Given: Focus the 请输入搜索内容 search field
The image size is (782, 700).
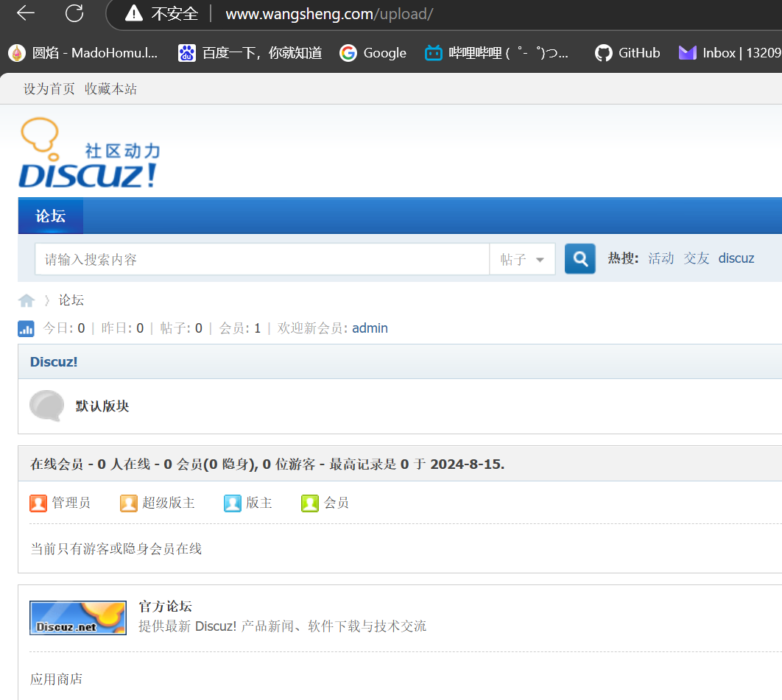Looking at the screenshot, I should (262, 259).
